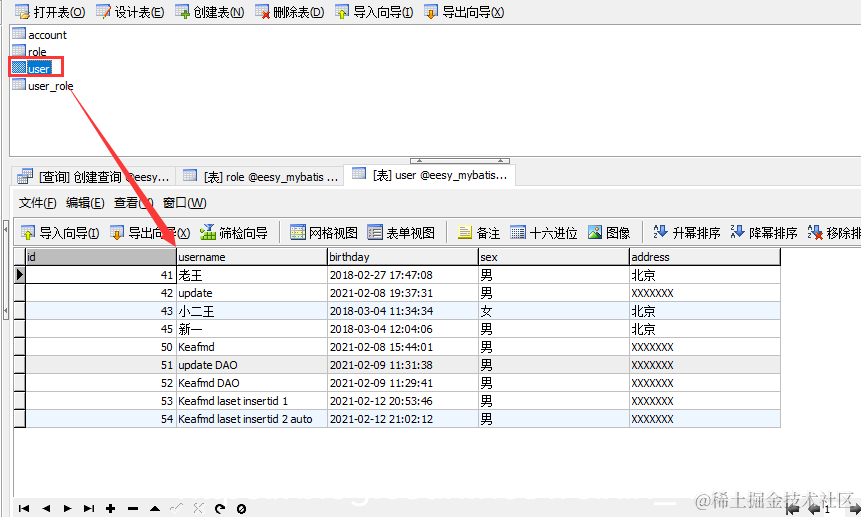Click the username column header
The height and width of the screenshot is (517, 861).
click(251, 257)
